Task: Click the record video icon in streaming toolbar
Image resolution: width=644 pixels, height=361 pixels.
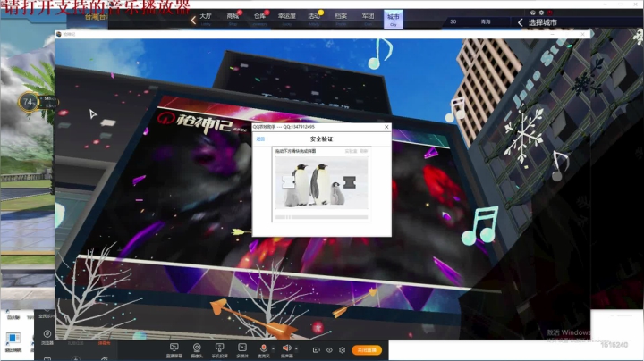Action: coord(317,350)
